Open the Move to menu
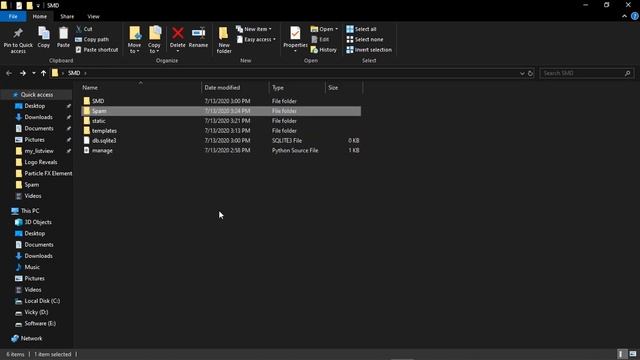This screenshot has height=360, width=640. (x=134, y=40)
